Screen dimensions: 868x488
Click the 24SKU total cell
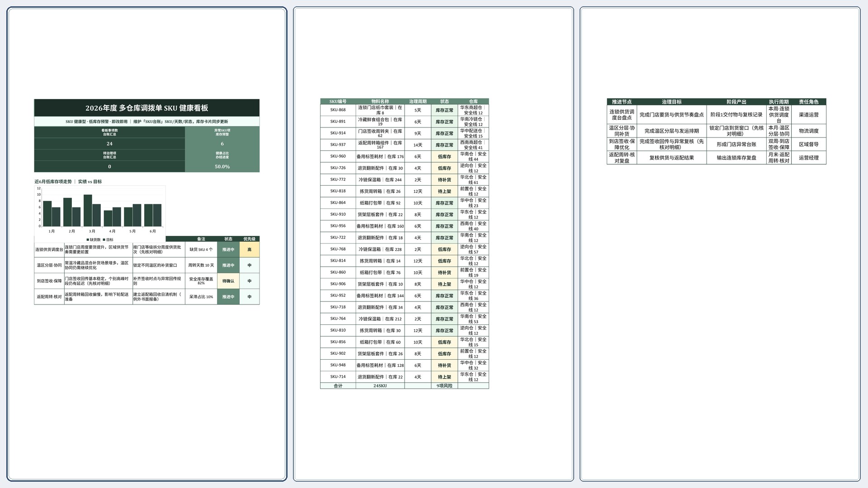380,386
